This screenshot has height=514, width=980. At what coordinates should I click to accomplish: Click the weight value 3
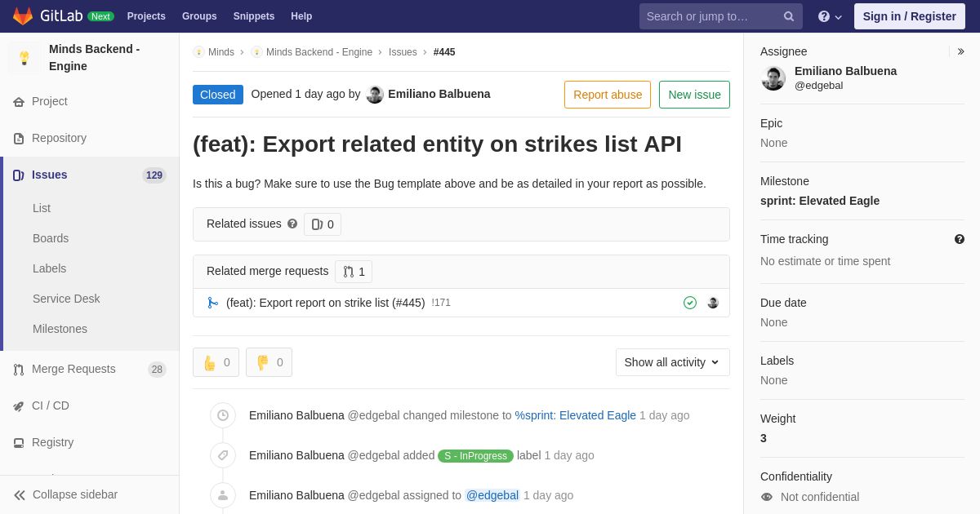pyautogui.click(x=764, y=438)
